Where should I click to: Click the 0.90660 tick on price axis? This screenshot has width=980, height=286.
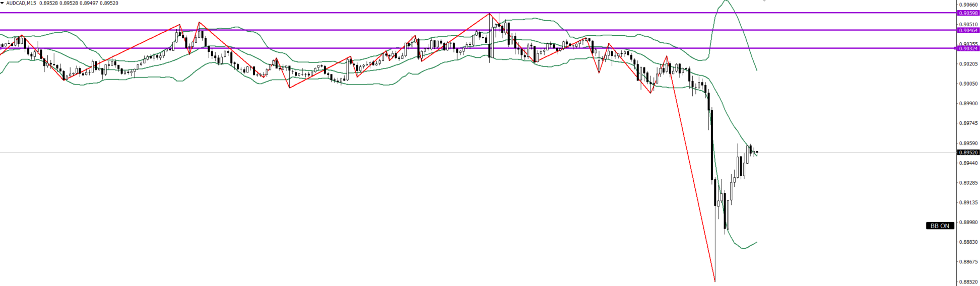tap(968, 5)
